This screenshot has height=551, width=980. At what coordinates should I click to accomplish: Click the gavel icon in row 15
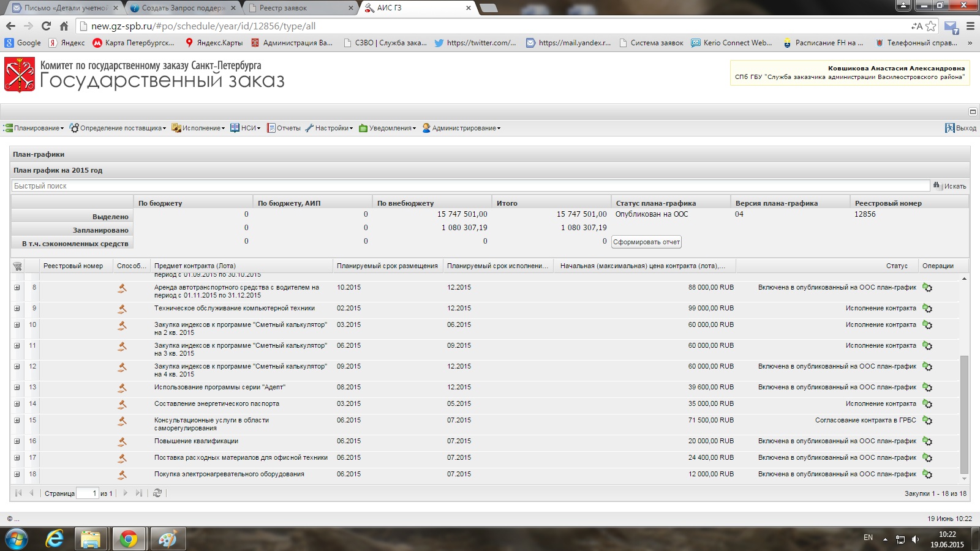[123, 421]
